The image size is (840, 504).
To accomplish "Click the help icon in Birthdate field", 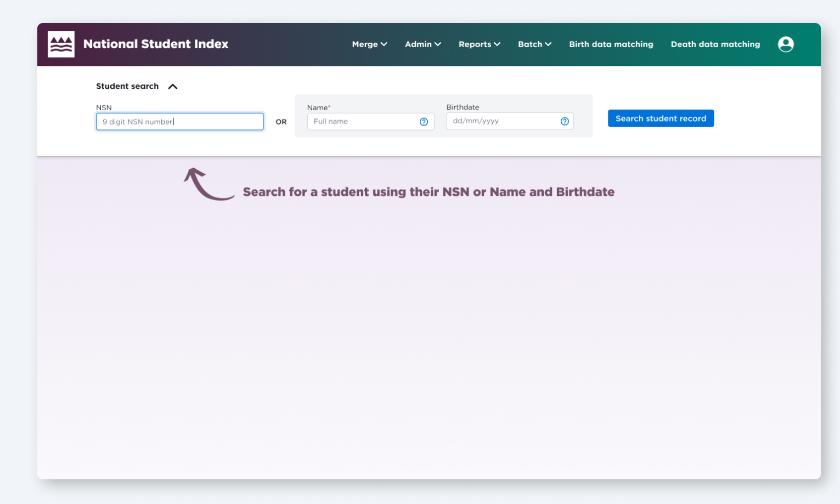I will [x=565, y=121].
